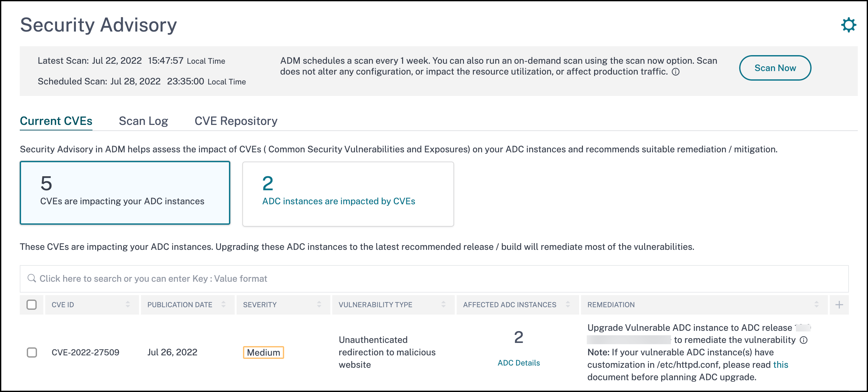Click the search input field

pos(434,279)
